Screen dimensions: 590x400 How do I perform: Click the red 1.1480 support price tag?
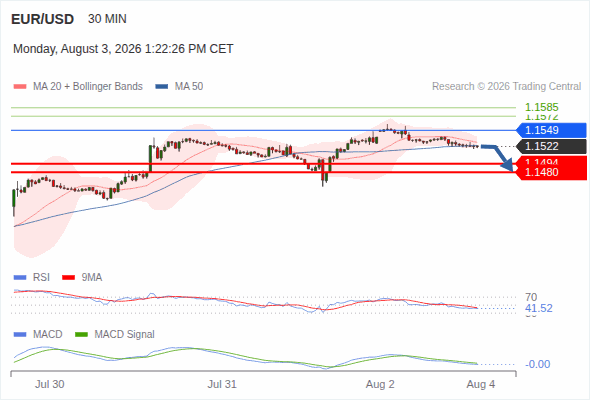(x=552, y=173)
